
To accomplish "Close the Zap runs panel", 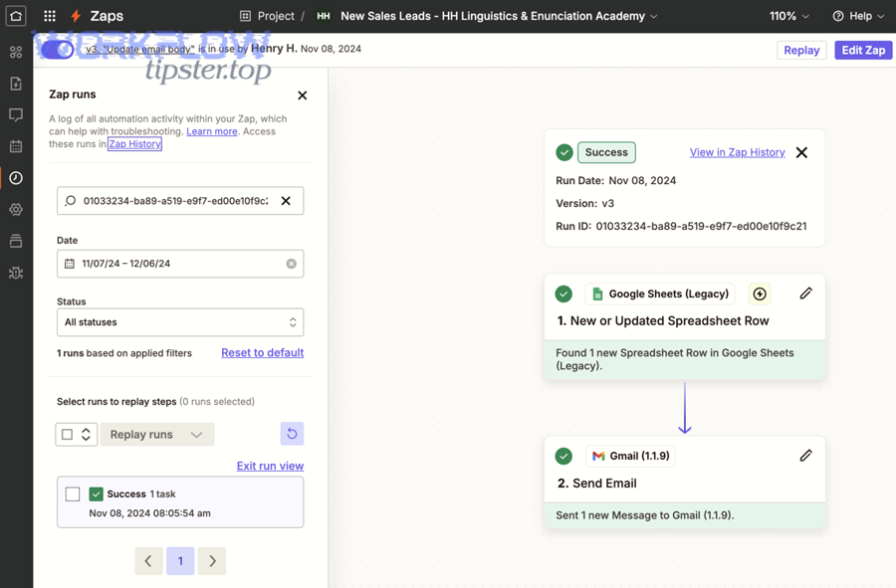I will coord(303,96).
